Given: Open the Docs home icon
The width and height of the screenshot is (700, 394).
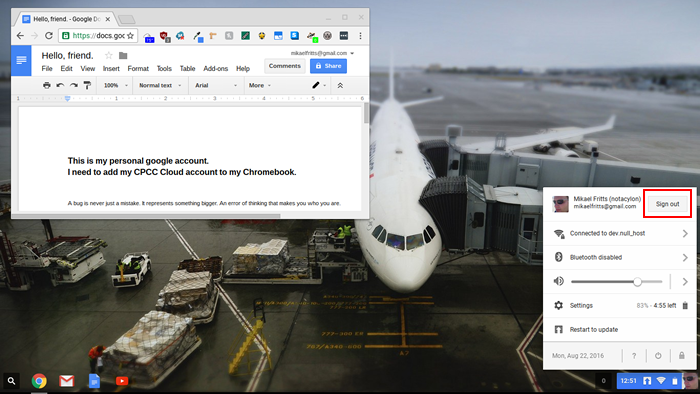Looking at the screenshot, I should pos(21,60).
